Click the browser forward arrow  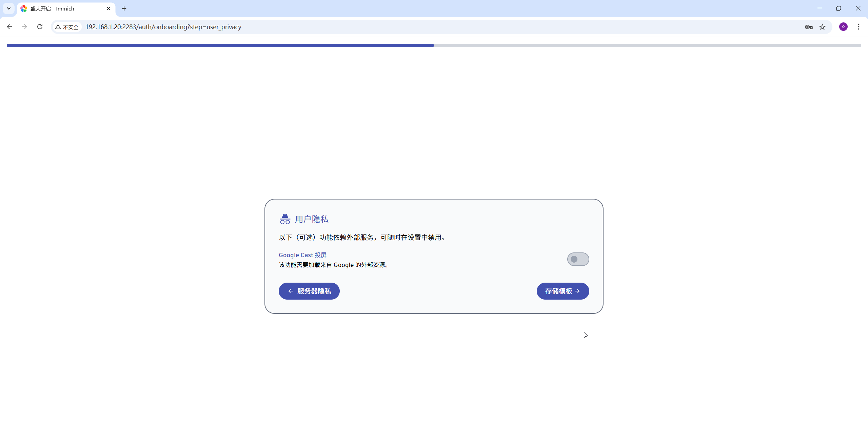click(24, 27)
